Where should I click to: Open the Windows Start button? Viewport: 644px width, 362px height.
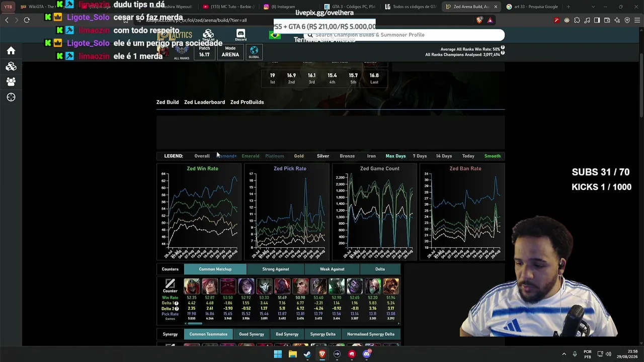(x=278, y=354)
